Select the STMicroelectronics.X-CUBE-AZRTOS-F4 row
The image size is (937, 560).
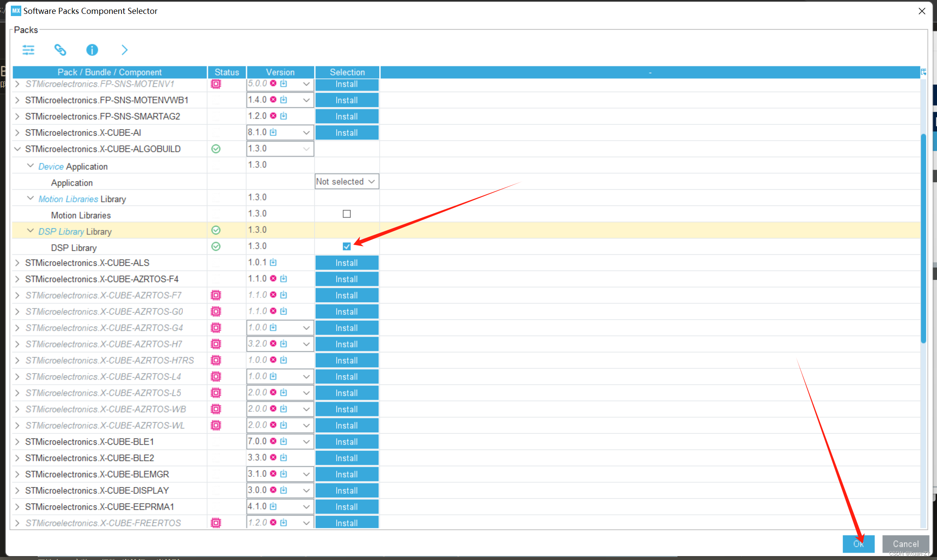(x=467, y=279)
